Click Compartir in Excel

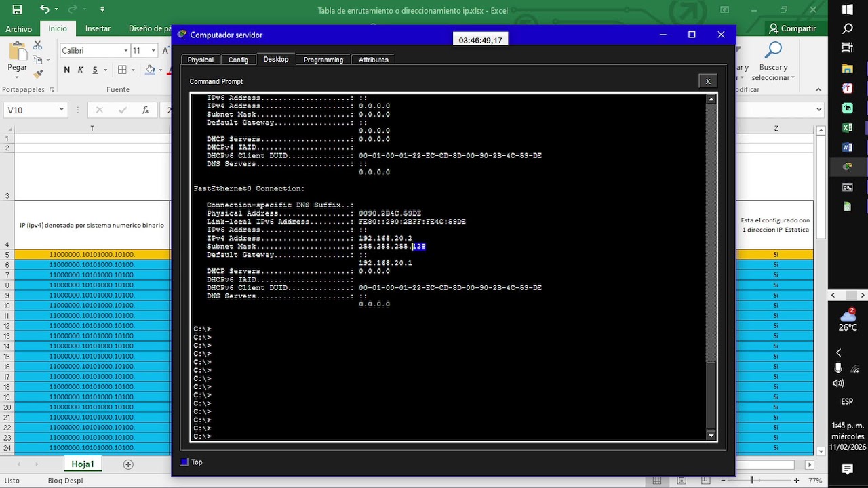click(x=792, y=28)
